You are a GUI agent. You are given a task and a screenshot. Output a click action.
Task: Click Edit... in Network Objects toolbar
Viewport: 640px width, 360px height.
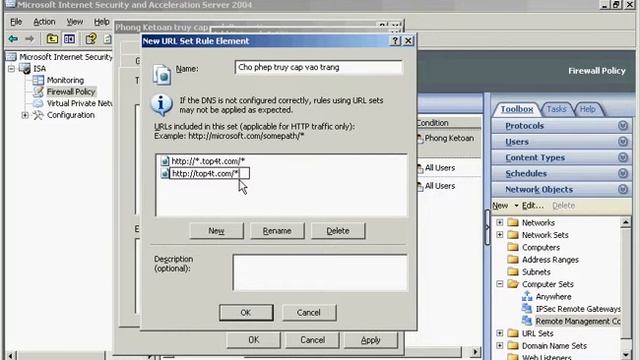[x=533, y=205]
